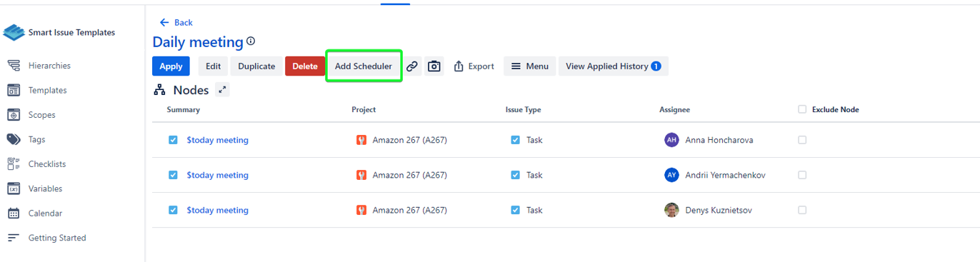Open Scopes from the sidebar
Image resolution: width=980 pixels, height=262 pixels.
point(41,115)
